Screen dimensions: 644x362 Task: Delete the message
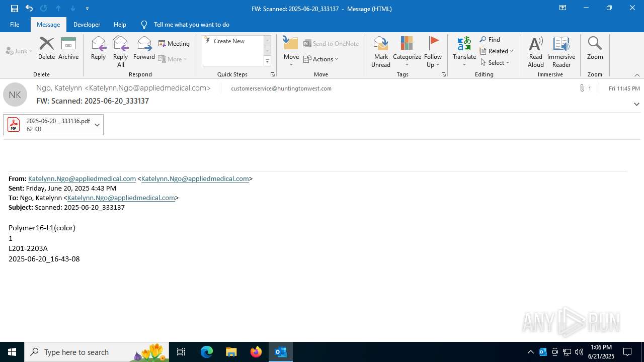click(46, 48)
